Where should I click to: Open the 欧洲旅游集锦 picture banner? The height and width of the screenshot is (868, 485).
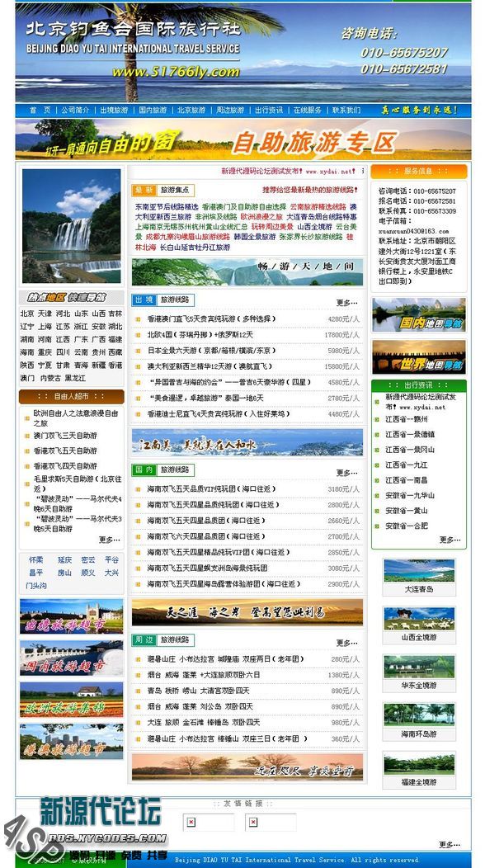[x=72, y=700]
